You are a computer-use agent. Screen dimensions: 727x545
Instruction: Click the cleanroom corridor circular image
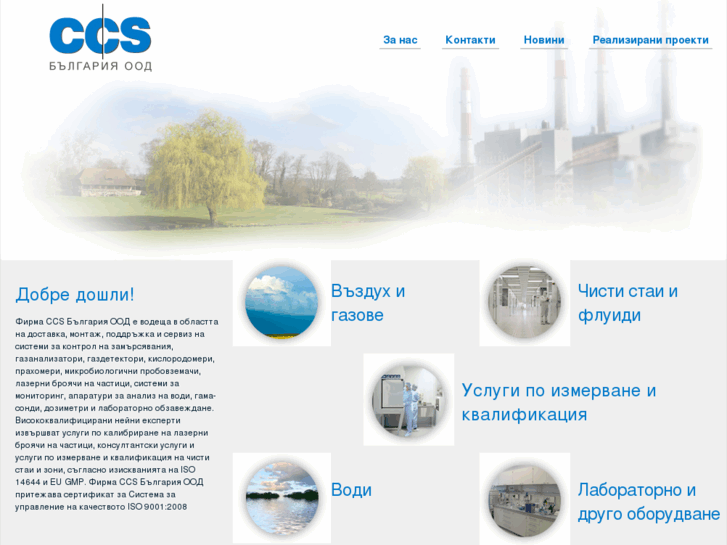[524, 303]
